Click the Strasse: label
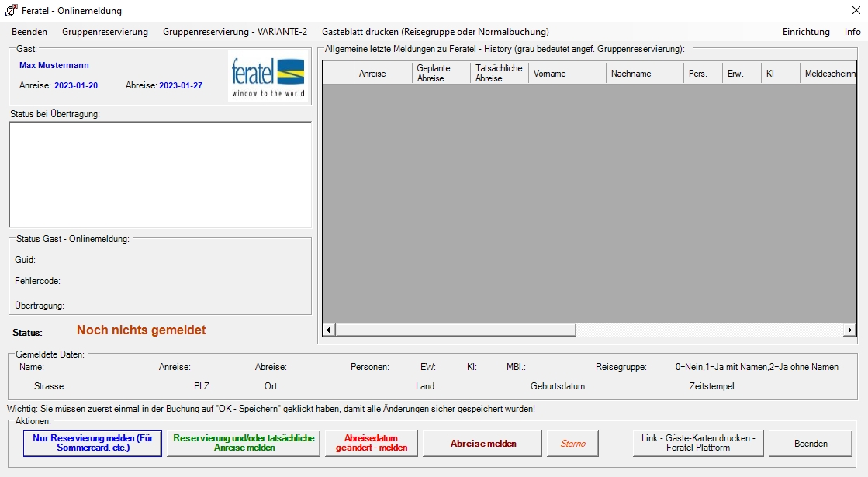The width and height of the screenshot is (868, 477). 50,386
